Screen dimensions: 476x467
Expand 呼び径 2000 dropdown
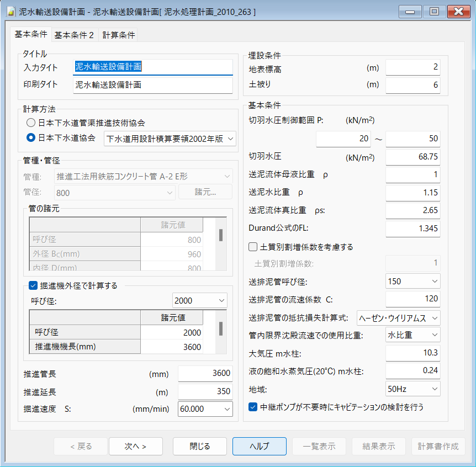coord(199,301)
